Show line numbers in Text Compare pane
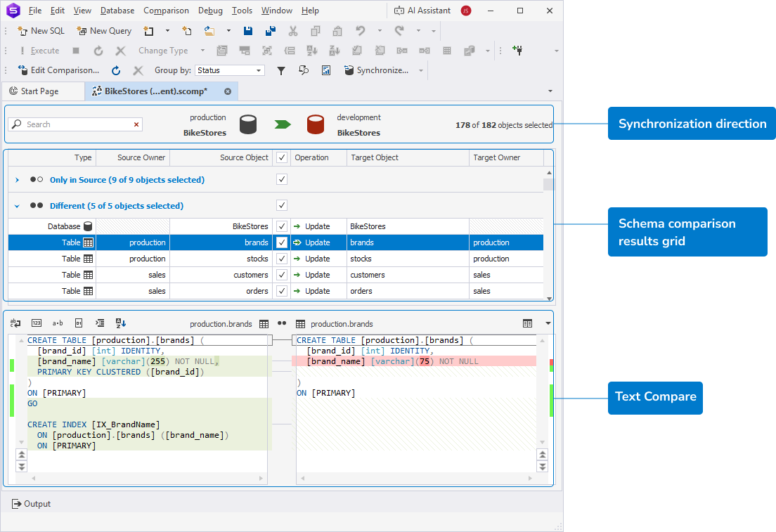This screenshot has height=532, width=776. (x=37, y=323)
